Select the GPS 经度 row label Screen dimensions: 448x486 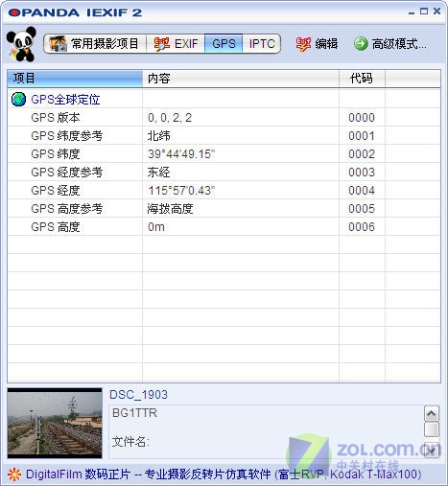56,191
